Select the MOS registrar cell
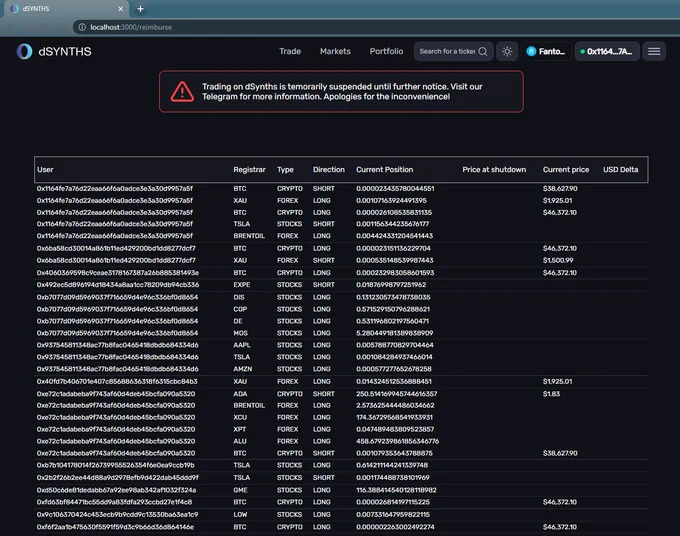 [240, 333]
